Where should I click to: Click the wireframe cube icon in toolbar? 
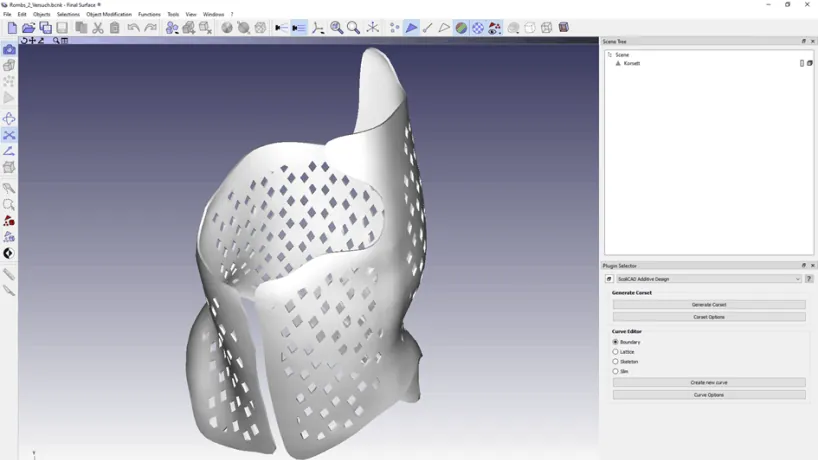(546, 28)
